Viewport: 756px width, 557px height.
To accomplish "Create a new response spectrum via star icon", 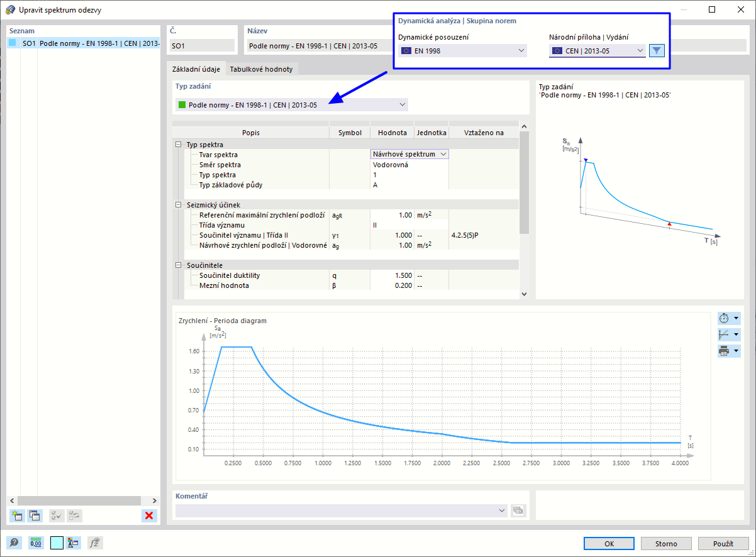I will [x=17, y=516].
